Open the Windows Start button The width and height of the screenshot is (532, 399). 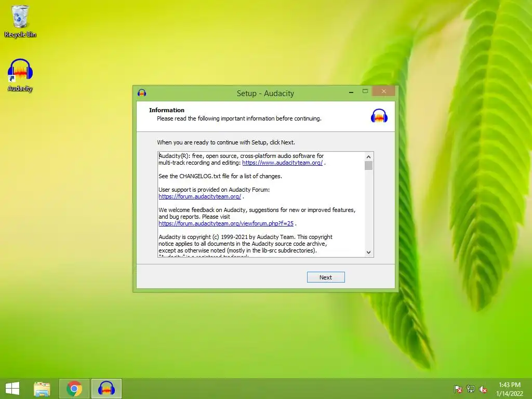(x=12, y=389)
